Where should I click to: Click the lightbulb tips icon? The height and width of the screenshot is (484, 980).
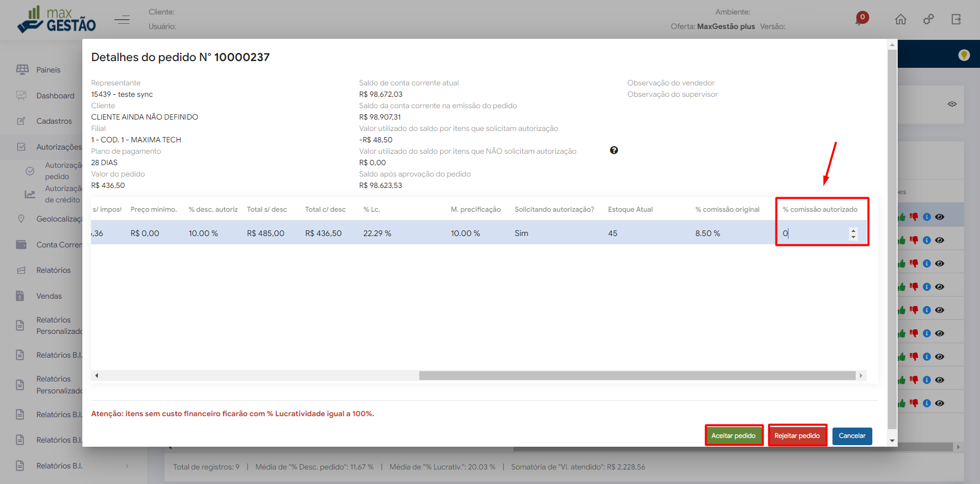click(x=963, y=55)
